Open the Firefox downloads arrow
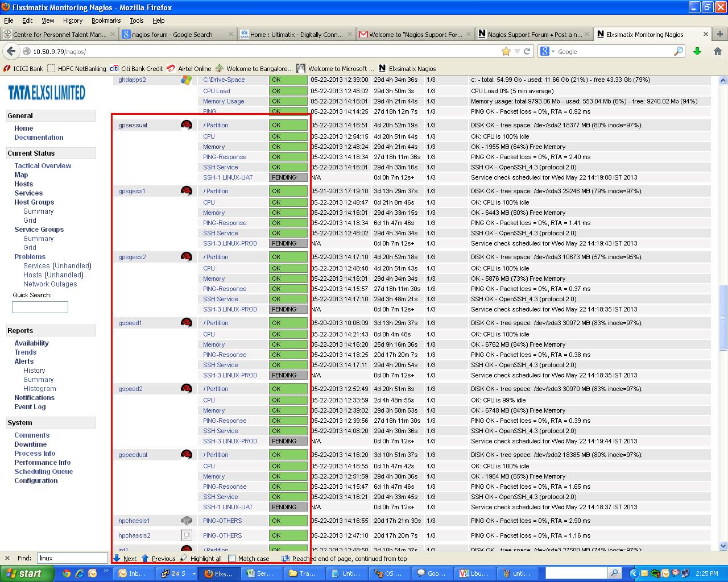The image size is (728, 582). tap(697, 51)
